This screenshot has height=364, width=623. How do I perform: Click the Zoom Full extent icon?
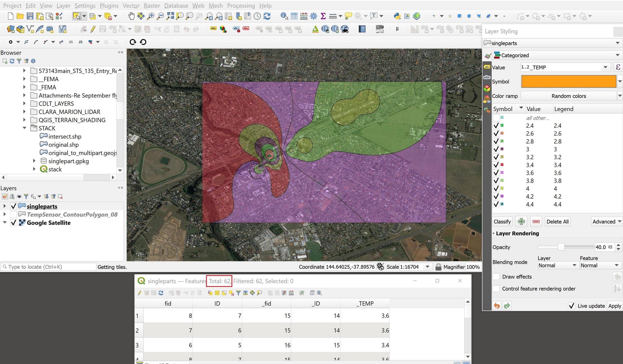tap(170, 16)
